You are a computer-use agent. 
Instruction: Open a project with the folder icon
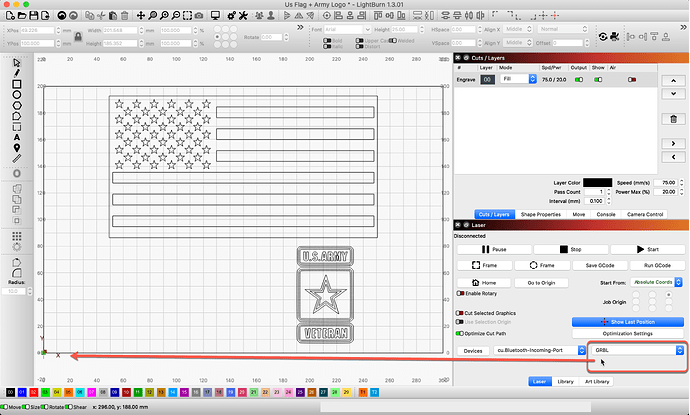pyautogui.click(x=22, y=15)
